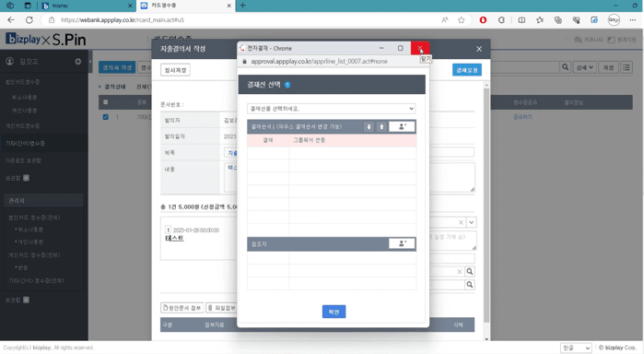Click the 원안문서 첨부 button

tap(181, 308)
